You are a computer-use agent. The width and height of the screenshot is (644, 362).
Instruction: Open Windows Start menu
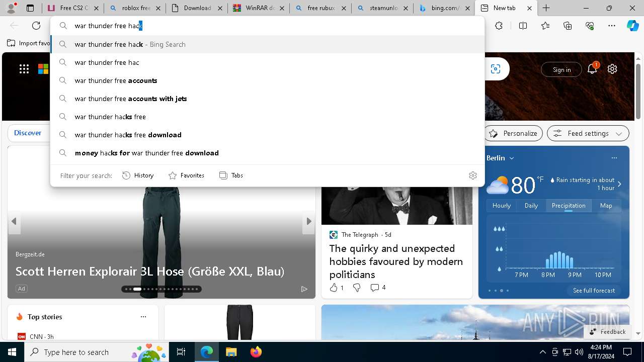tap(12, 352)
